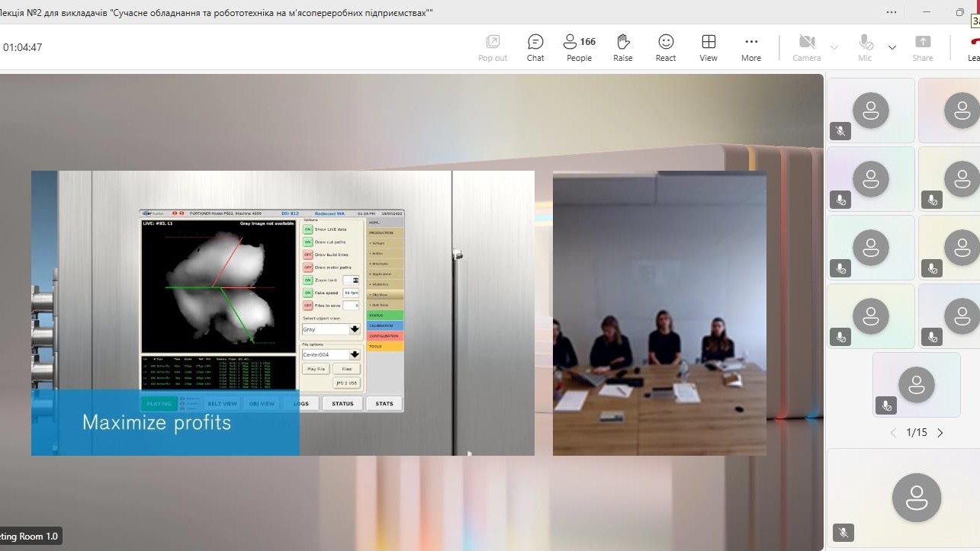Toggle the Show LIVE data ON switch
The height and width of the screenshot is (551, 980).
coord(308,229)
